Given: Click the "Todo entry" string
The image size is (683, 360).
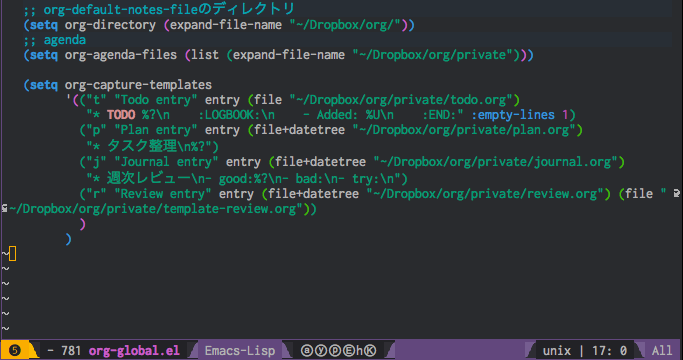Looking at the screenshot, I should (156, 100).
